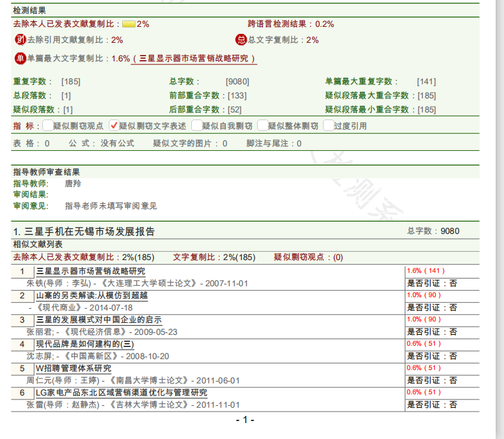Click the red 单 single-article icon
504x439 pixels.
point(20,58)
